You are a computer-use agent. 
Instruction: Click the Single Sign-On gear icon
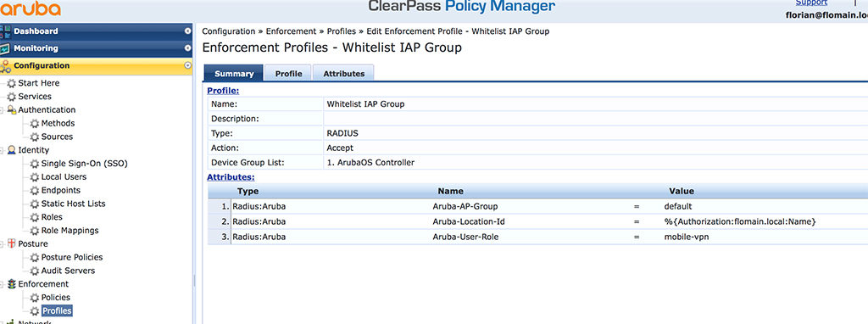tap(35, 164)
